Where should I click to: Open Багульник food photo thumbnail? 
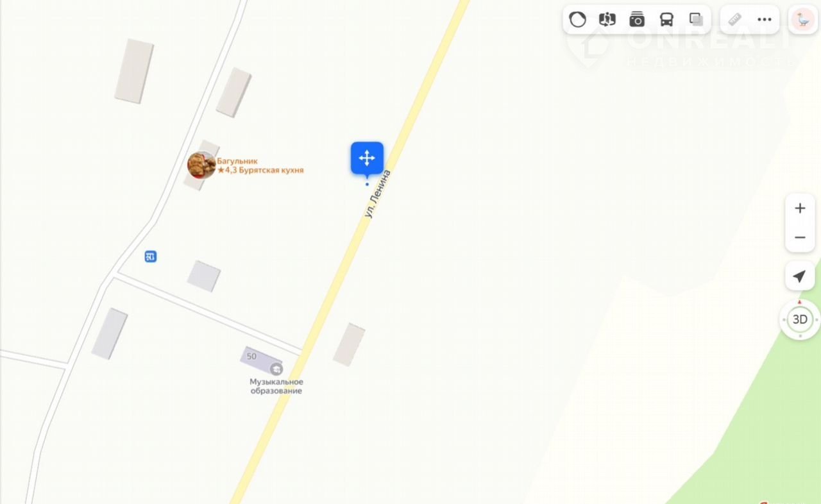201,165
